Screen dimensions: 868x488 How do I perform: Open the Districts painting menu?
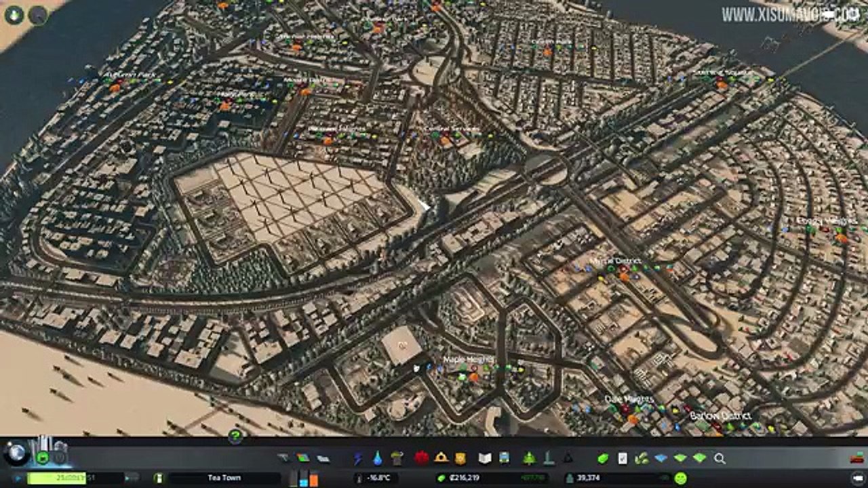click(323, 459)
